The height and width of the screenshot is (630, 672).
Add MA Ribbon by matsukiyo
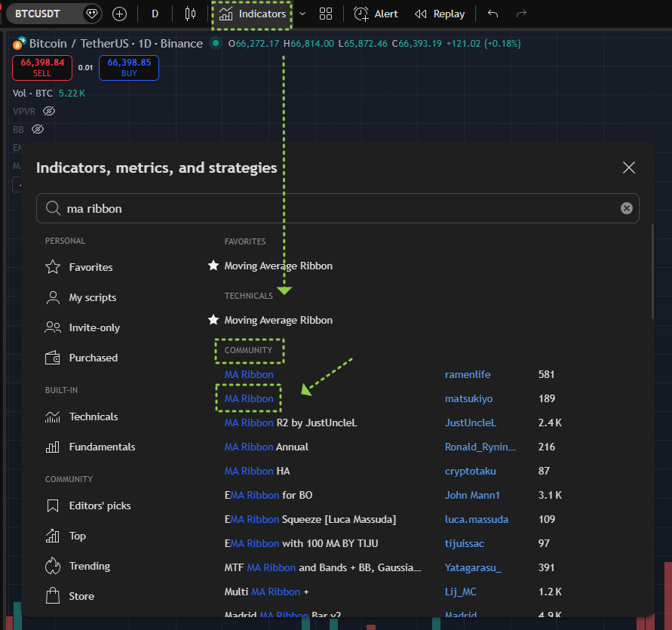pyautogui.click(x=249, y=398)
